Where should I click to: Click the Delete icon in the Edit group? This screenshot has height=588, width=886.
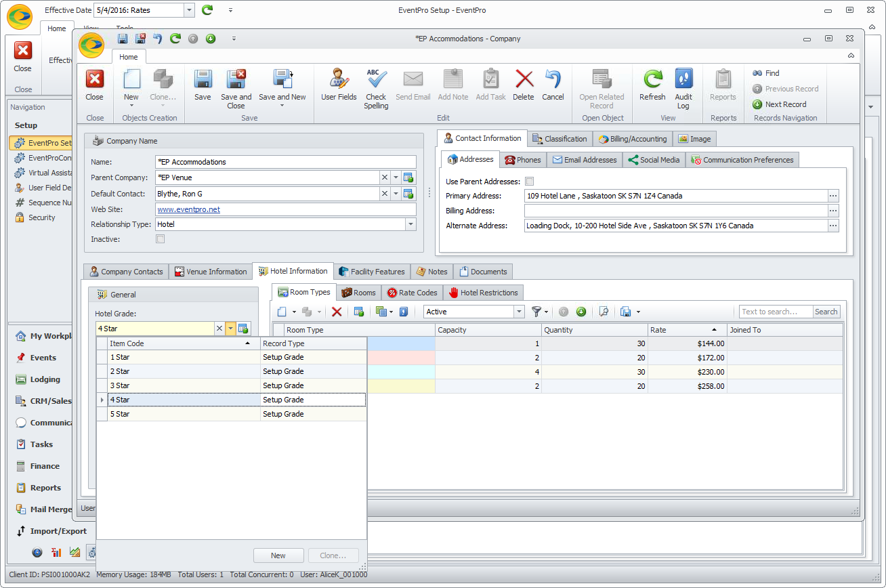point(524,85)
